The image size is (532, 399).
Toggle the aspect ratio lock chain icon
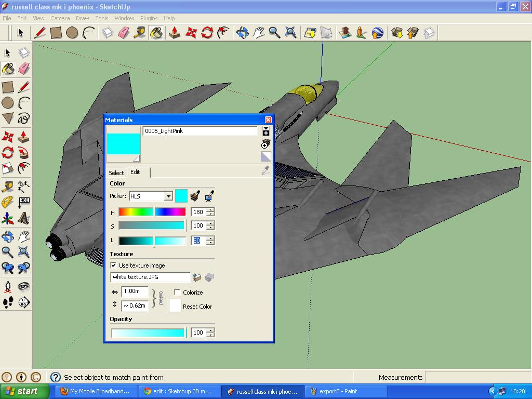(161, 298)
